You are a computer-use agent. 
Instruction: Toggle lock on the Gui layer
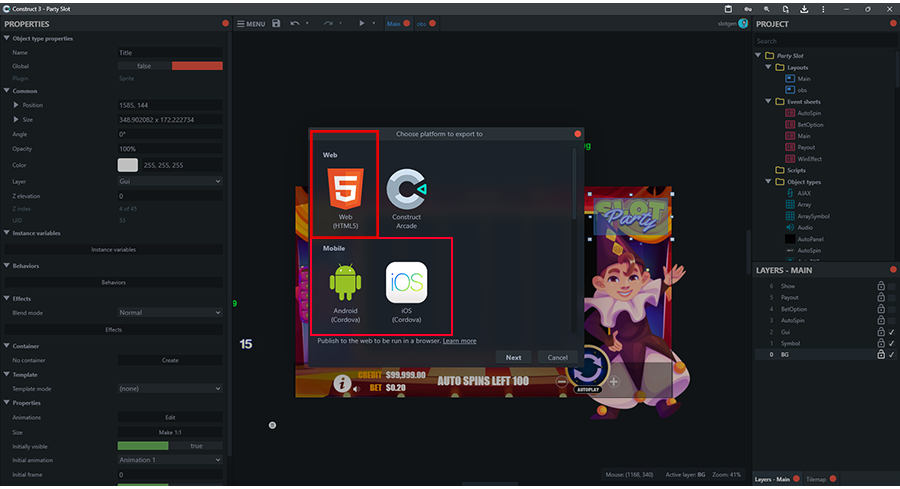pos(880,332)
